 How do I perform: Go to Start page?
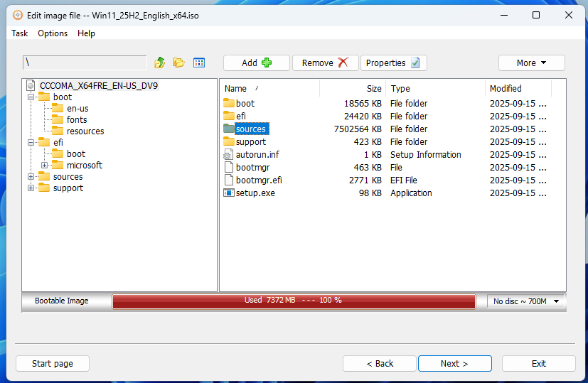point(53,364)
